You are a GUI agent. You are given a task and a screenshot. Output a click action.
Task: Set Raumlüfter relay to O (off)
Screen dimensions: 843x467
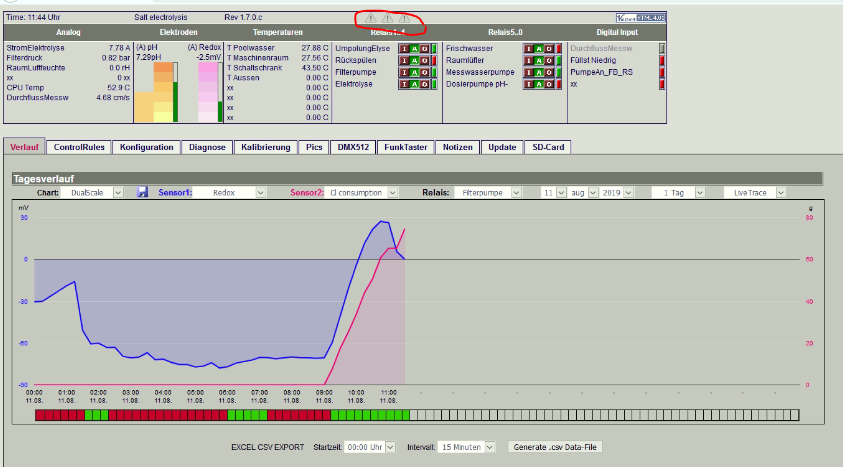(x=549, y=60)
